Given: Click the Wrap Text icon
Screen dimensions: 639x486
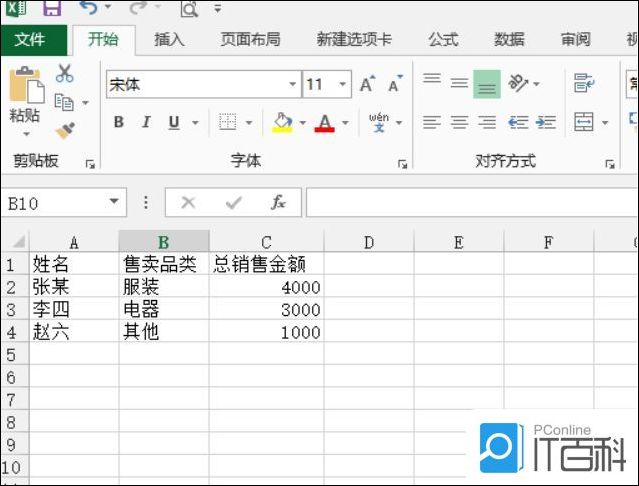Looking at the screenshot, I should (x=584, y=83).
